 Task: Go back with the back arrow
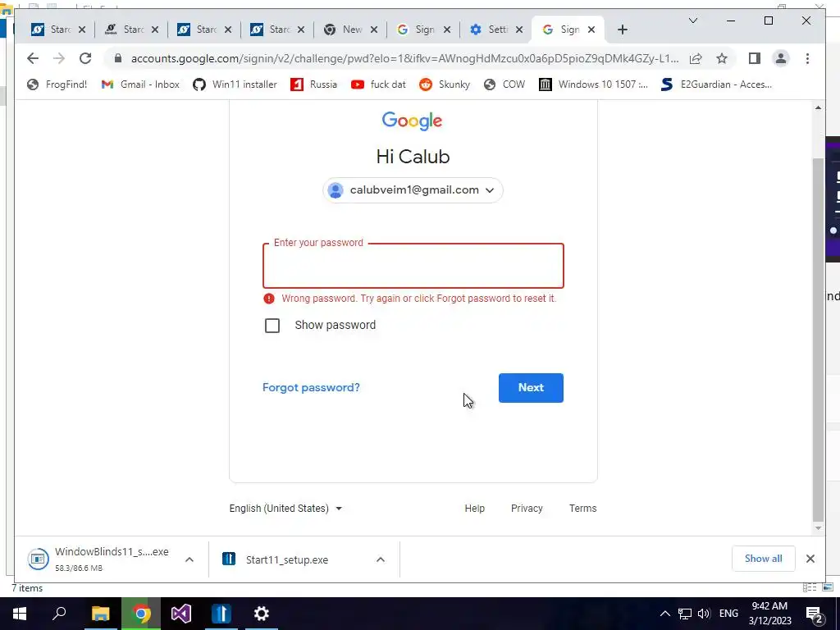pyautogui.click(x=33, y=58)
